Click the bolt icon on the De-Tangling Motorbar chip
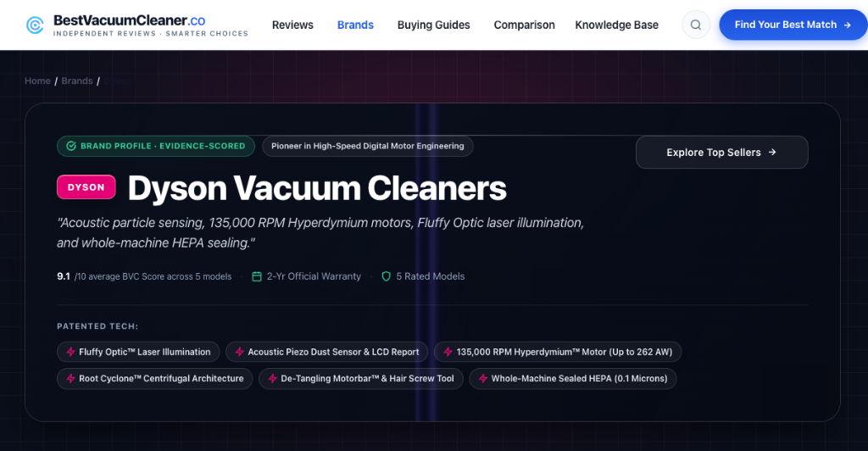 [x=272, y=378]
